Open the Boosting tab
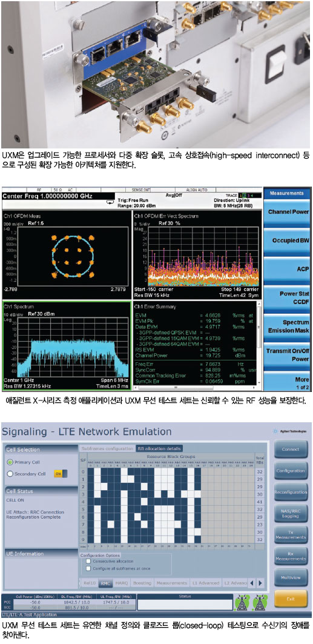The height and width of the screenshot is (644, 313). click(142, 583)
